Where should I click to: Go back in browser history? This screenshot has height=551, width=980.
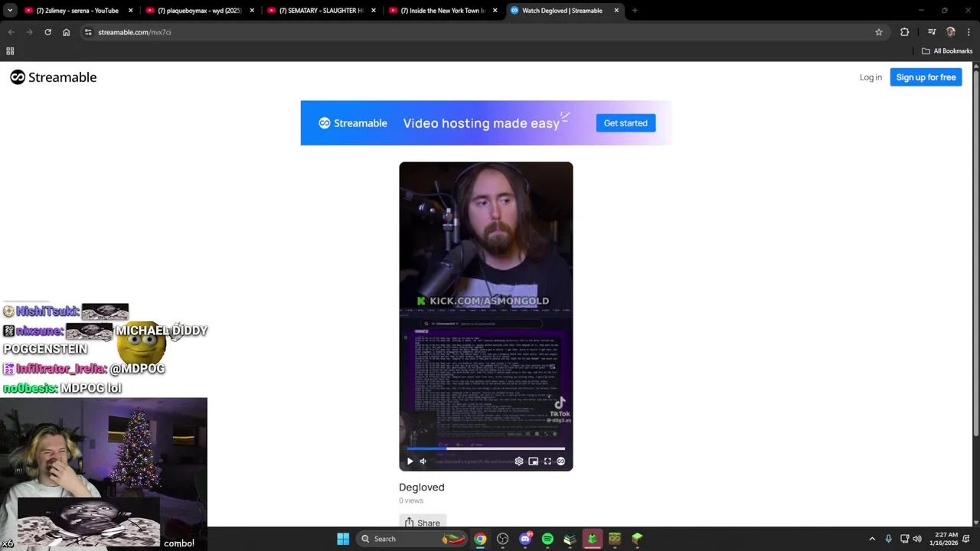tap(11, 32)
